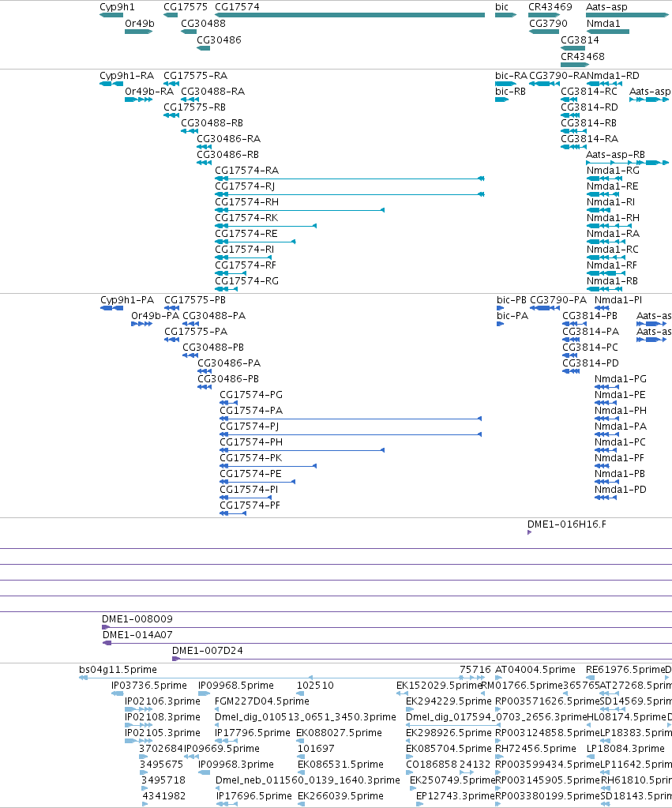Click the Nmda1 gene feature

(608, 32)
